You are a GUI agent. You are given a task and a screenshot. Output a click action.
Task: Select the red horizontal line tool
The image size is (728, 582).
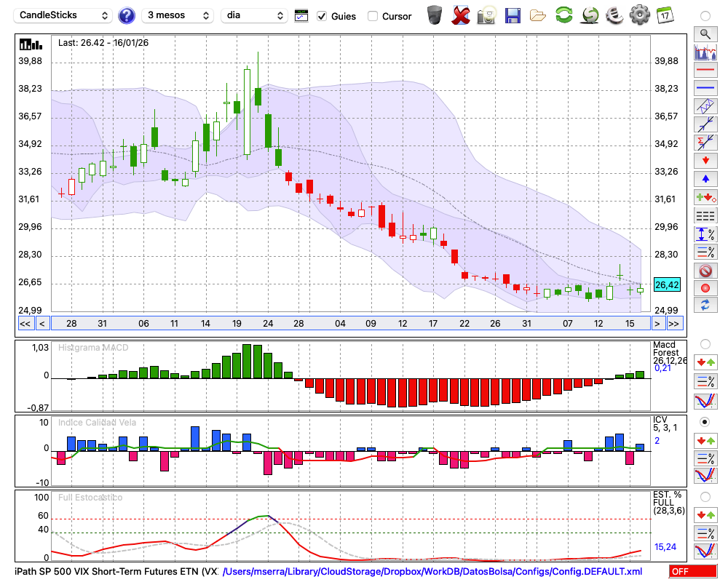click(x=705, y=71)
